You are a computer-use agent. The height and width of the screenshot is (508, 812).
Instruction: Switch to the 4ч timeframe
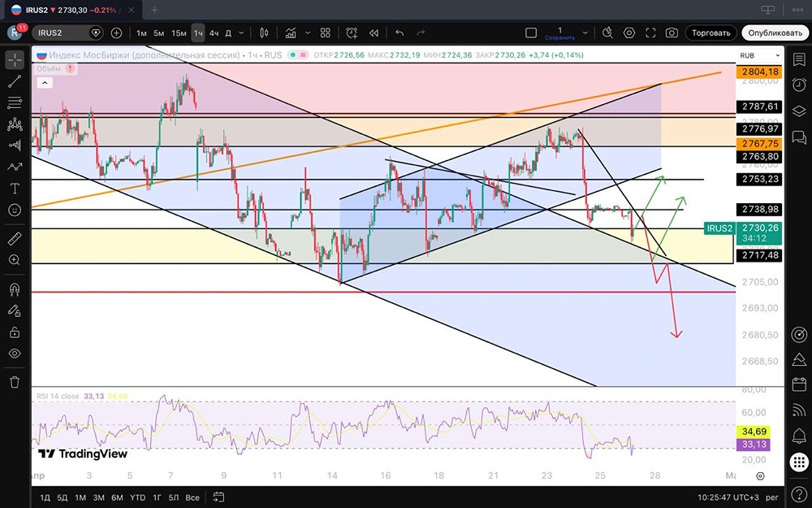click(214, 33)
